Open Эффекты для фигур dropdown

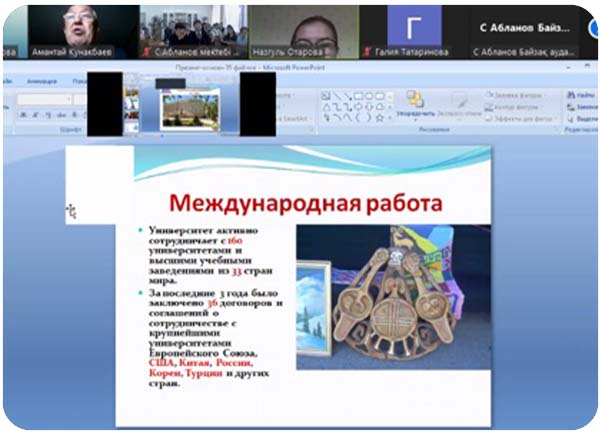(520, 119)
